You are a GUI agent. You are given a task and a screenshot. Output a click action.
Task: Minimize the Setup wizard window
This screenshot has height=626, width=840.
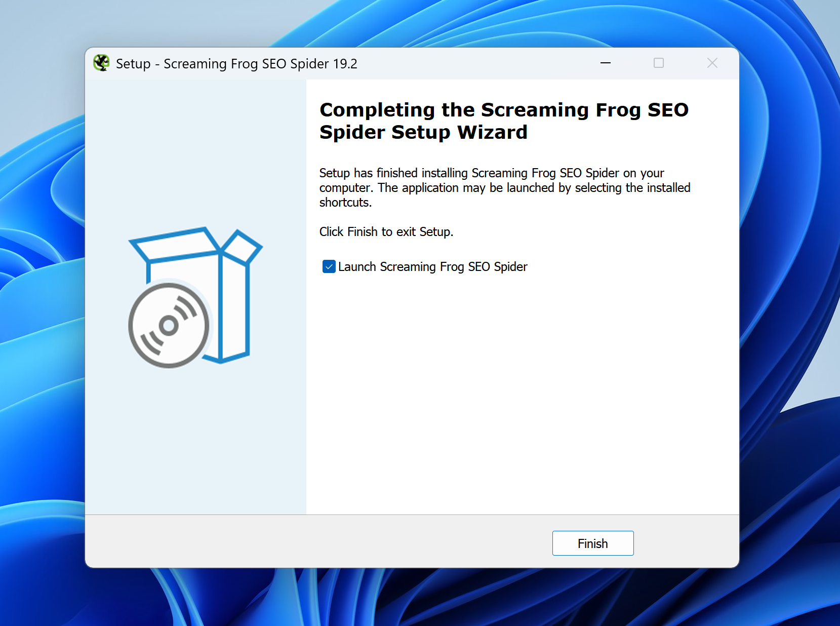click(x=605, y=63)
